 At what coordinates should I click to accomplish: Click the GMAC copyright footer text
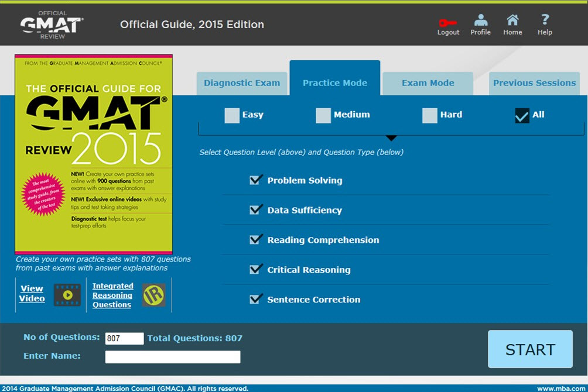pyautogui.click(x=125, y=388)
